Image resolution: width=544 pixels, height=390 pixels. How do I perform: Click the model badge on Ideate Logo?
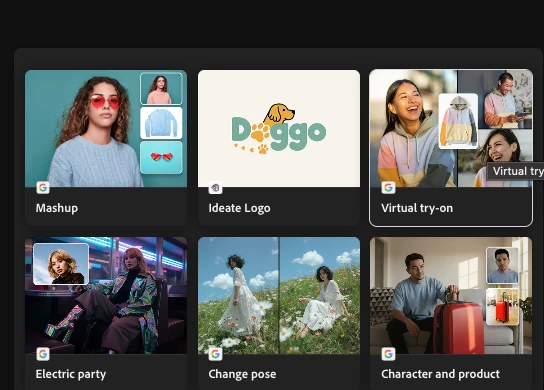(x=215, y=188)
